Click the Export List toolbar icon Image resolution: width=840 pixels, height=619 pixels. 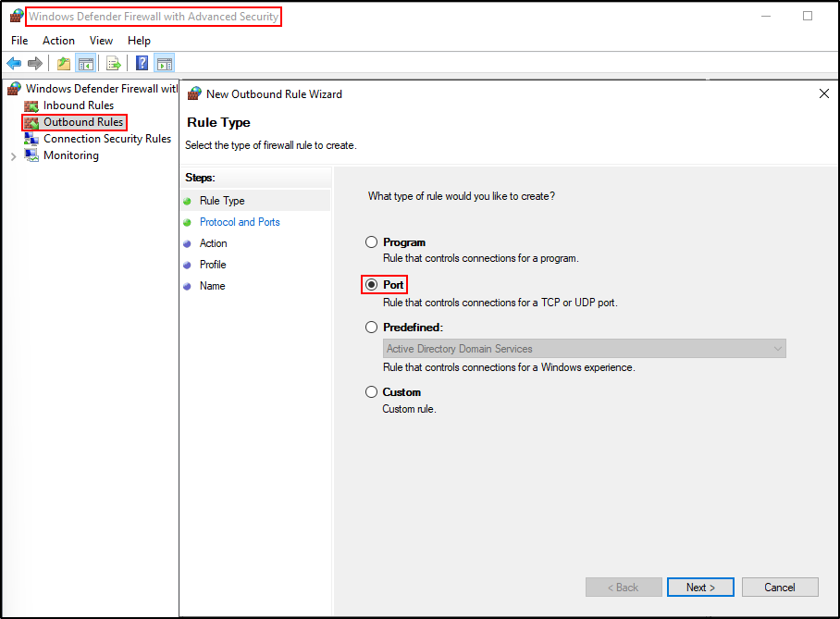[114, 63]
